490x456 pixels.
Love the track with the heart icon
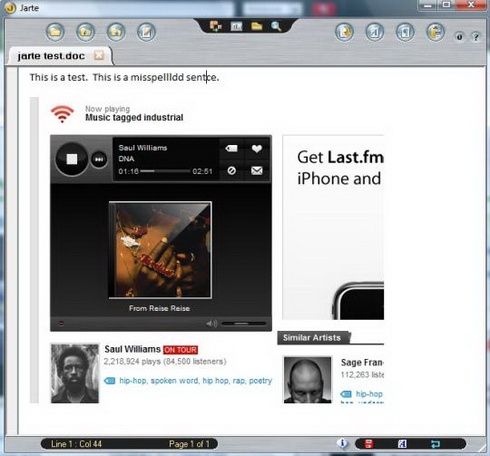coord(257,148)
